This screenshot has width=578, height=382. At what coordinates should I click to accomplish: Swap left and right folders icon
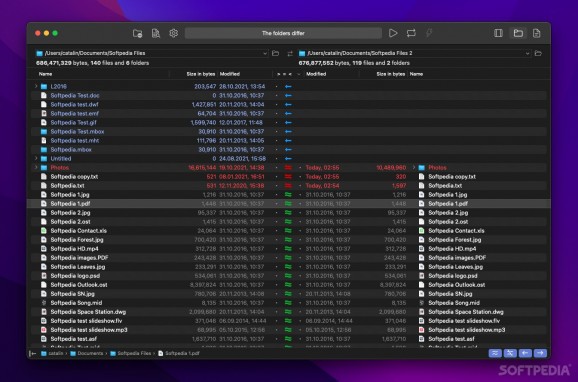(x=290, y=53)
